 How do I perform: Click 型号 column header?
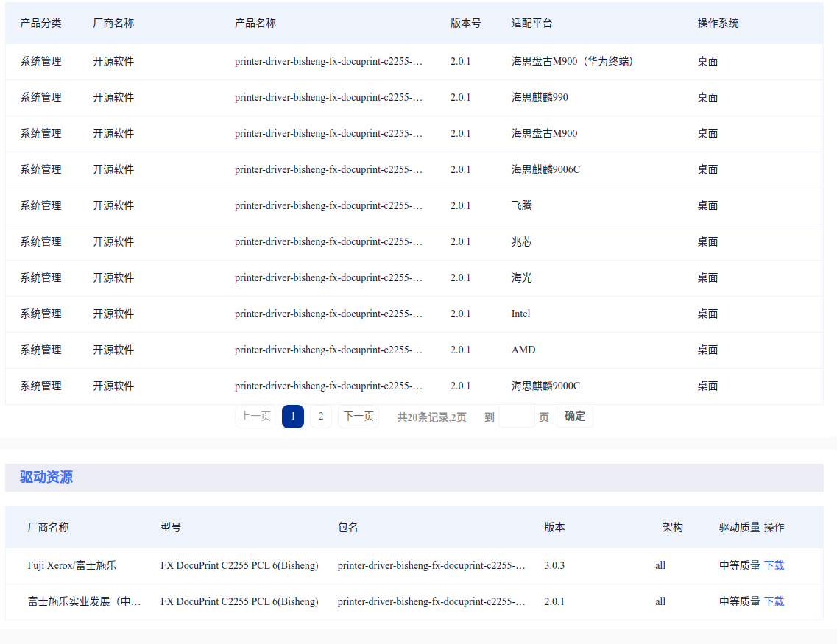point(171,528)
